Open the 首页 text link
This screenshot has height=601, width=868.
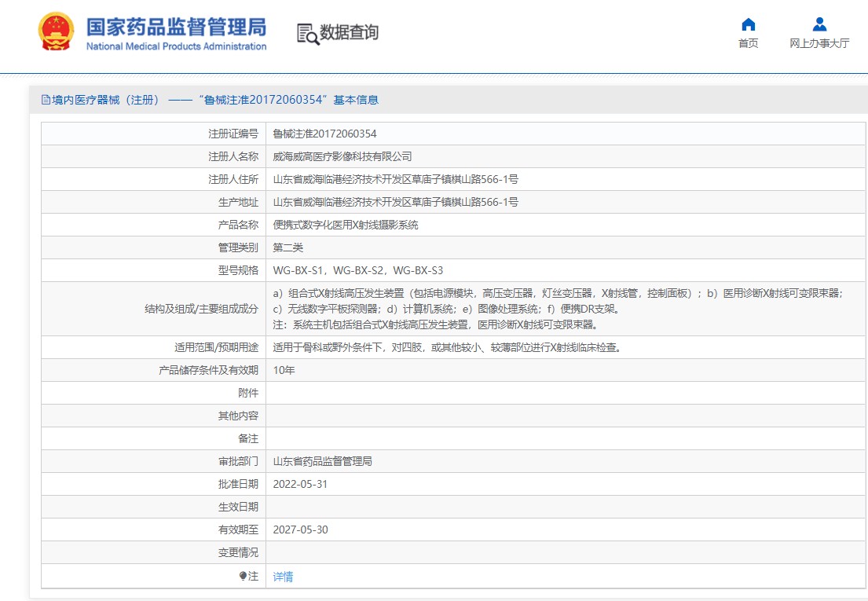(x=748, y=44)
